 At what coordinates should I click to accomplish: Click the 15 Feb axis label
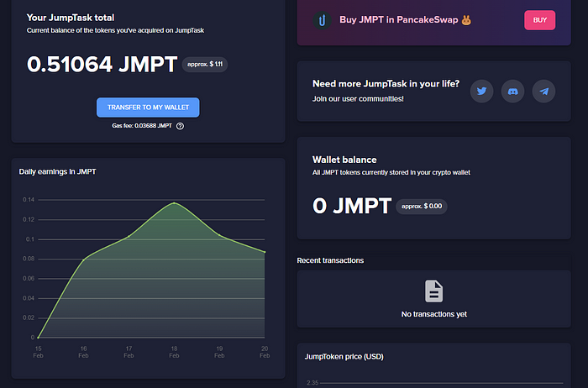(x=39, y=352)
